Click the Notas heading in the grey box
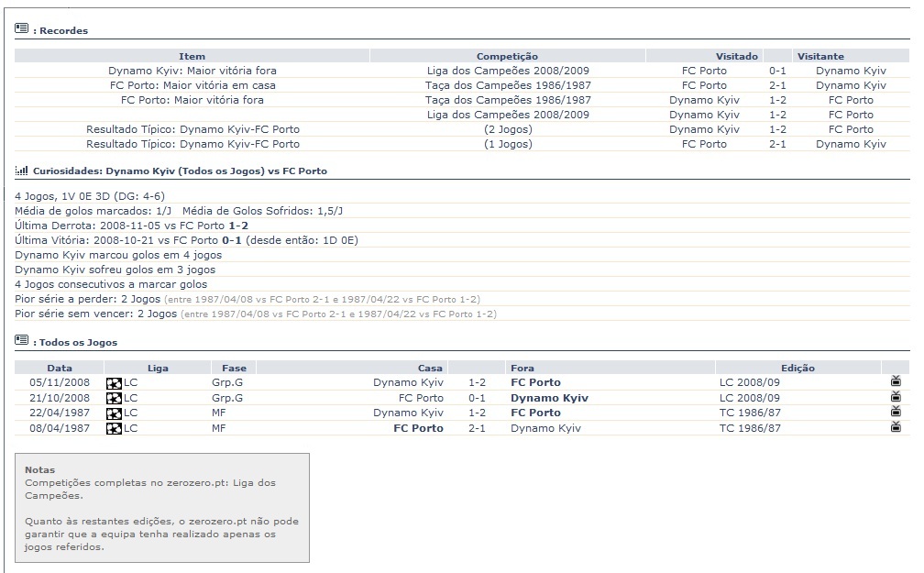Image resolution: width=924 pixels, height=573 pixels. coord(39,469)
